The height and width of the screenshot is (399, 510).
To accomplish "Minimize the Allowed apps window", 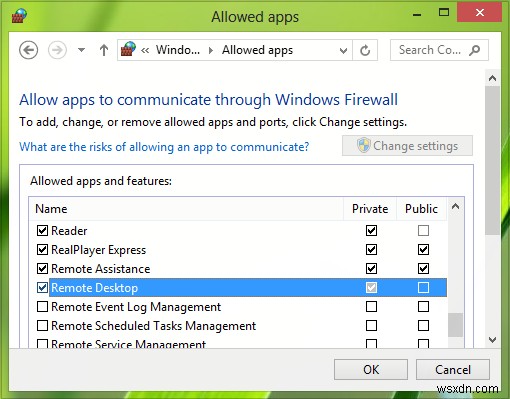I will pos(417,14).
